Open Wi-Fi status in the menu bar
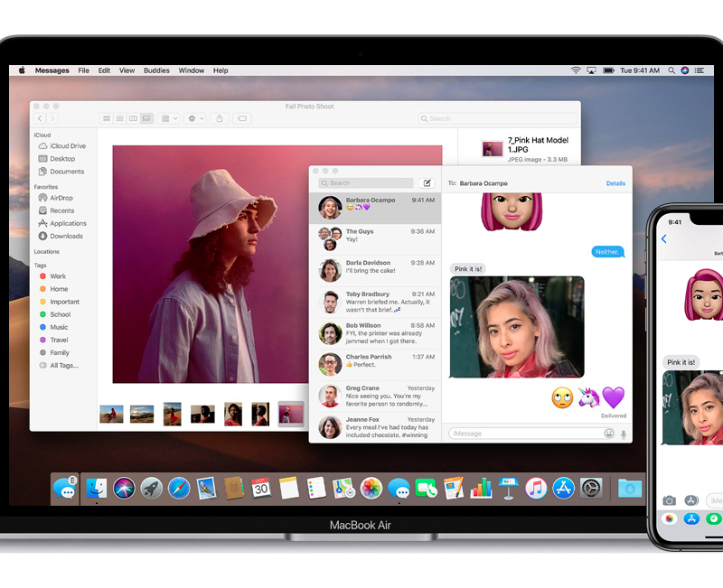The width and height of the screenshot is (723, 588). [576, 70]
